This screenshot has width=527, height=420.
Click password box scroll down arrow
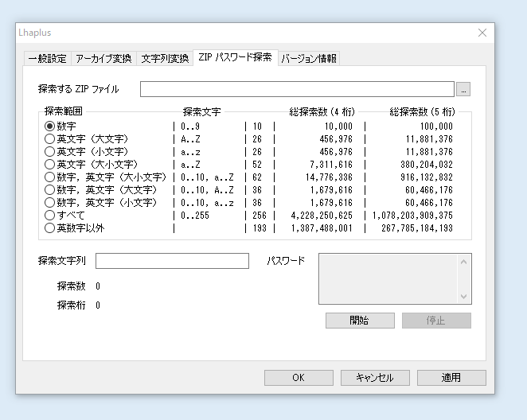tap(464, 297)
